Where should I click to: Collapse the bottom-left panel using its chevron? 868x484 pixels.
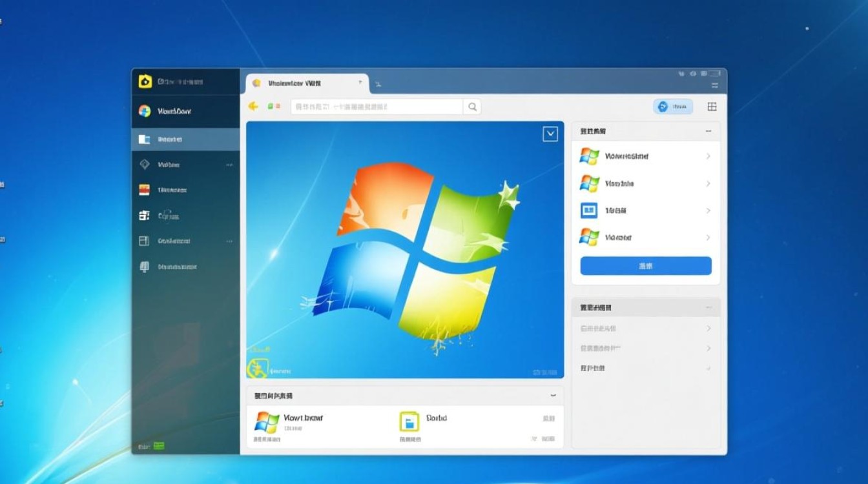[552, 395]
